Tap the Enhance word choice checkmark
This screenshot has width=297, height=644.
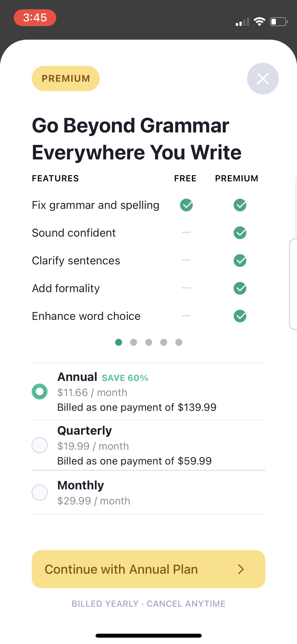coord(240,316)
